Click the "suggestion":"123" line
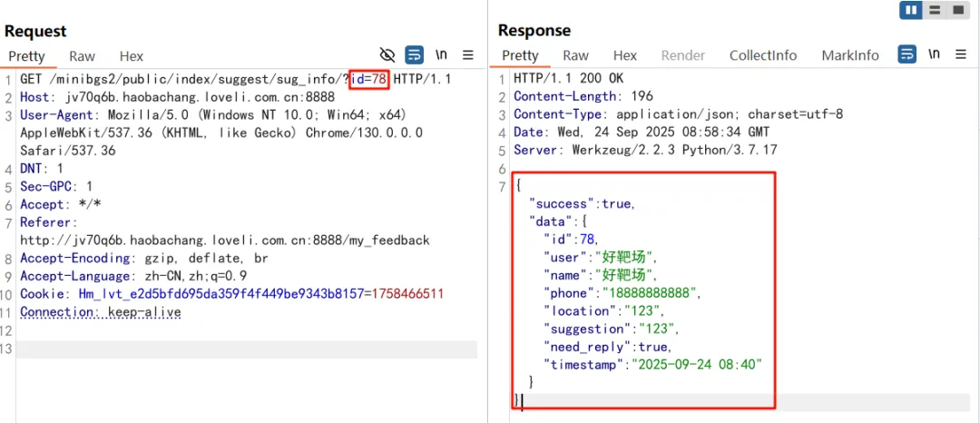980x423 pixels. pos(612,329)
